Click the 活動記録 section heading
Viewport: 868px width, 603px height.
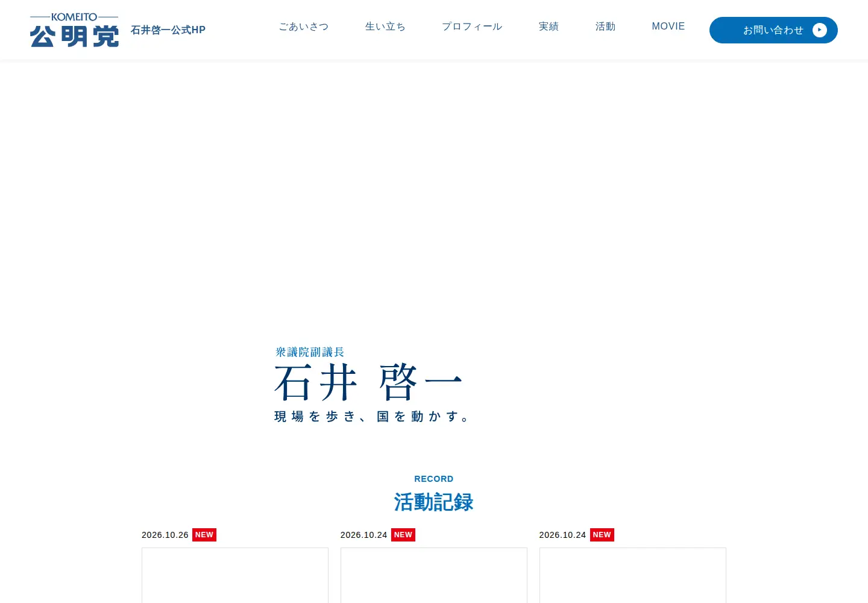(x=434, y=502)
